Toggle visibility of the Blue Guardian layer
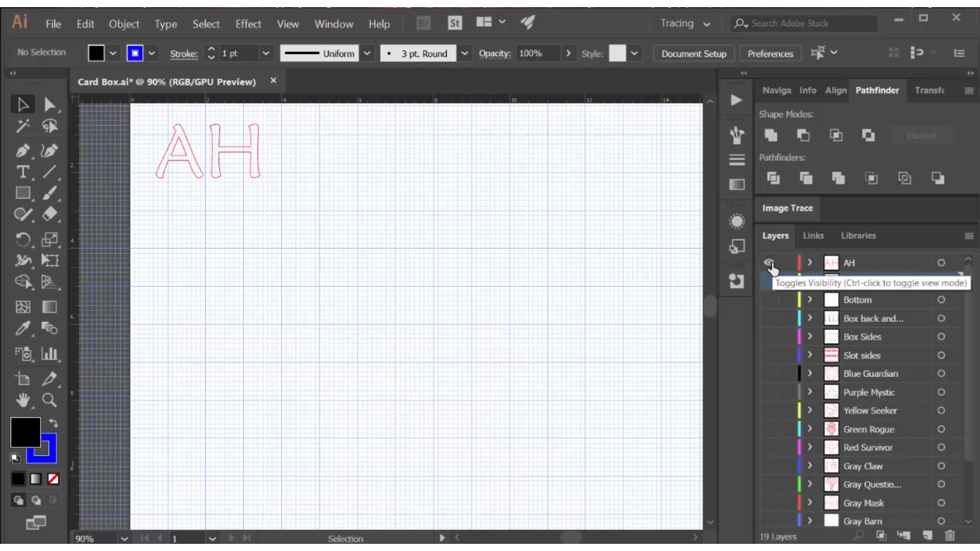The width and height of the screenshot is (980, 551). [770, 373]
